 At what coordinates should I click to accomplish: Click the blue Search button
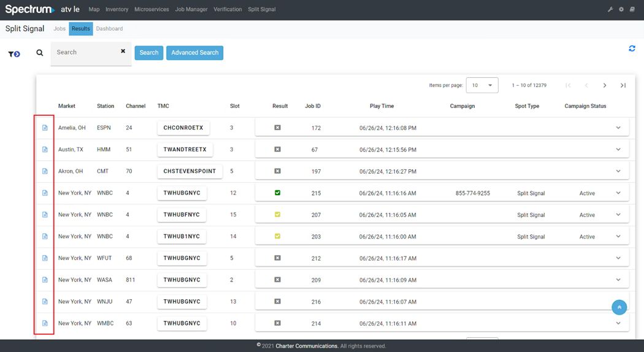point(149,53)
